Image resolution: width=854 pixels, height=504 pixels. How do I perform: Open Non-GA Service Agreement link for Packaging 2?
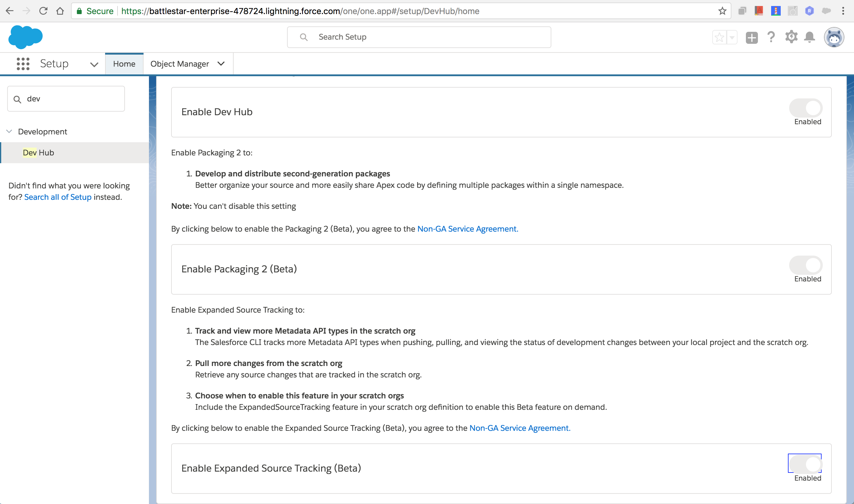[468, 229]
